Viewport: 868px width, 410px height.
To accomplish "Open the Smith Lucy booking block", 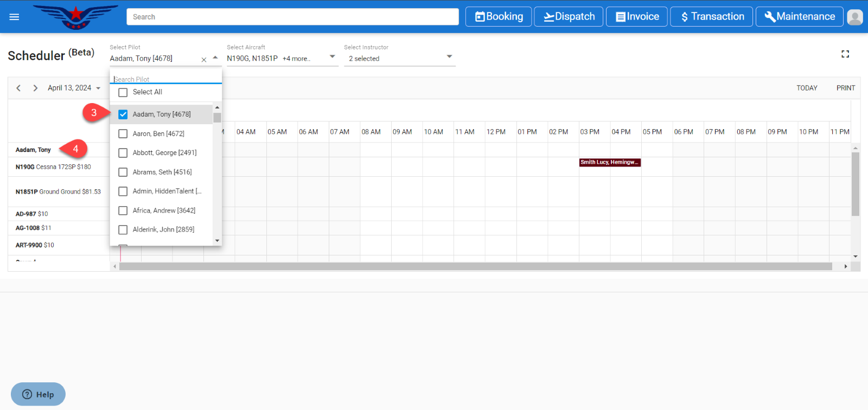I will (x=610, y=162).
